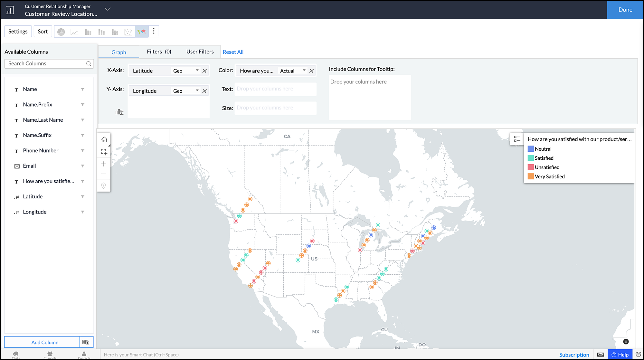Image resolution: width=644 pixels, height=360 pixels.
Task: Toggle the map legend list icon
Action: tap(517, 139)
